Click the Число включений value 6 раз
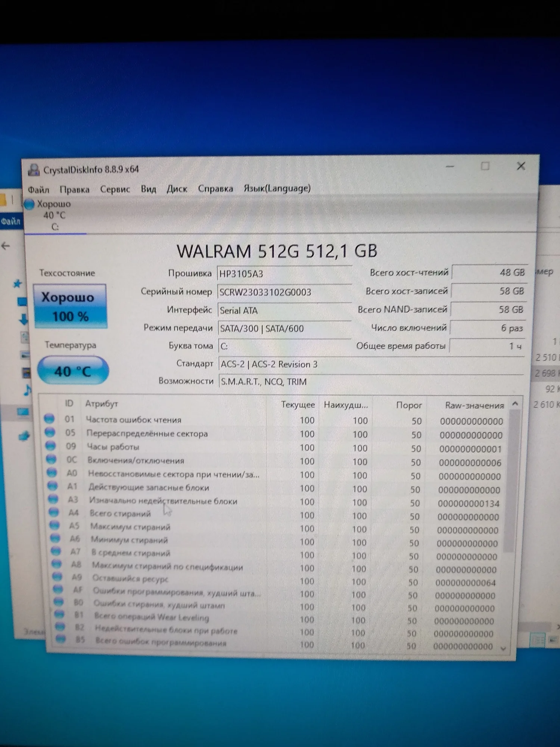The image size is (560, 747). pyautogui.click(x=488, y=328)
